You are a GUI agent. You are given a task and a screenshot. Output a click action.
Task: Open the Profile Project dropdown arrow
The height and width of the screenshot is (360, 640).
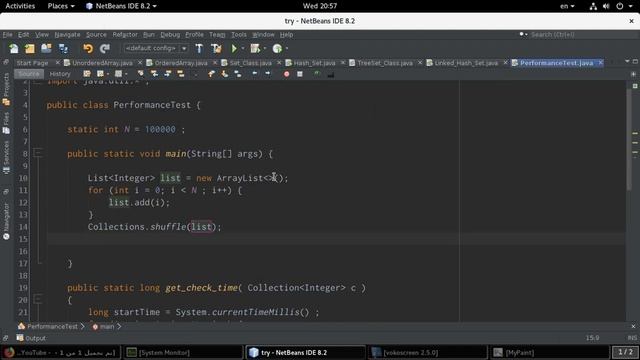[287, 49]
